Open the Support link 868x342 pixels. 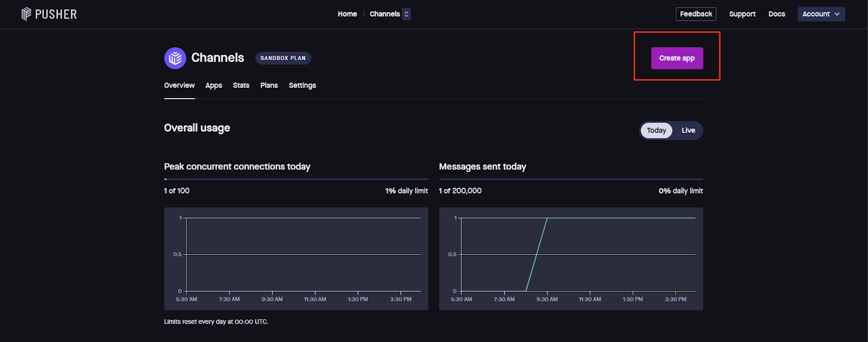click(x=742, y=14)
